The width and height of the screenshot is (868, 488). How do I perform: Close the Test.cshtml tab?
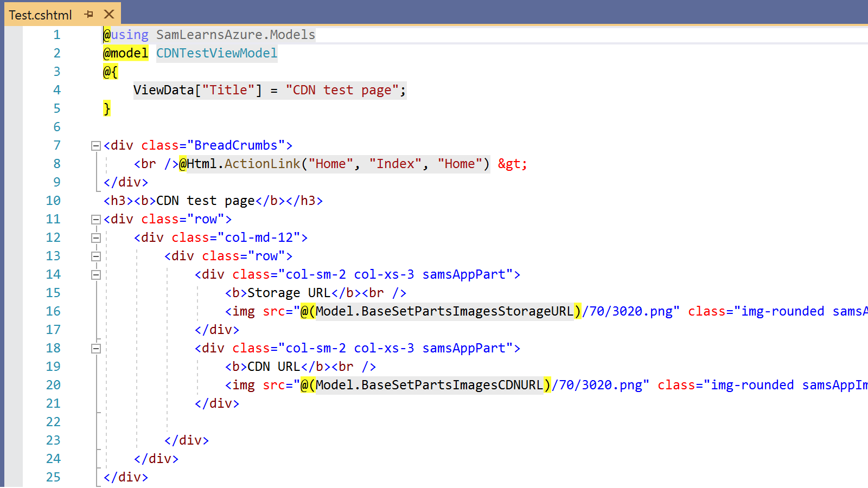pos(109,14)
